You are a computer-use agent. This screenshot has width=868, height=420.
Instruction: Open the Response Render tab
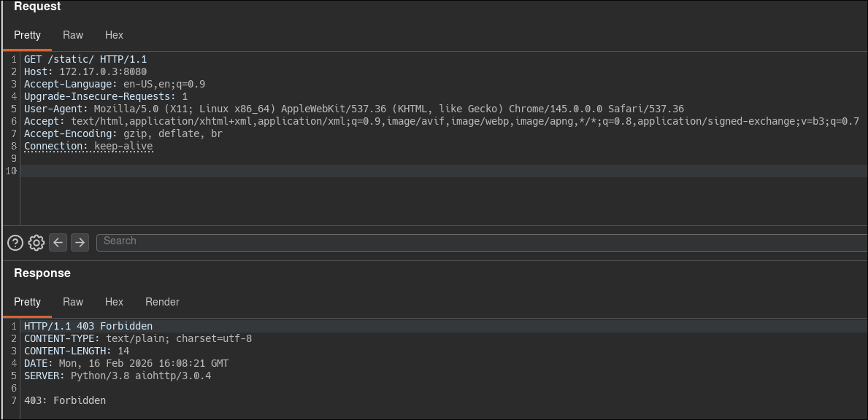click(x=162, y=302)
